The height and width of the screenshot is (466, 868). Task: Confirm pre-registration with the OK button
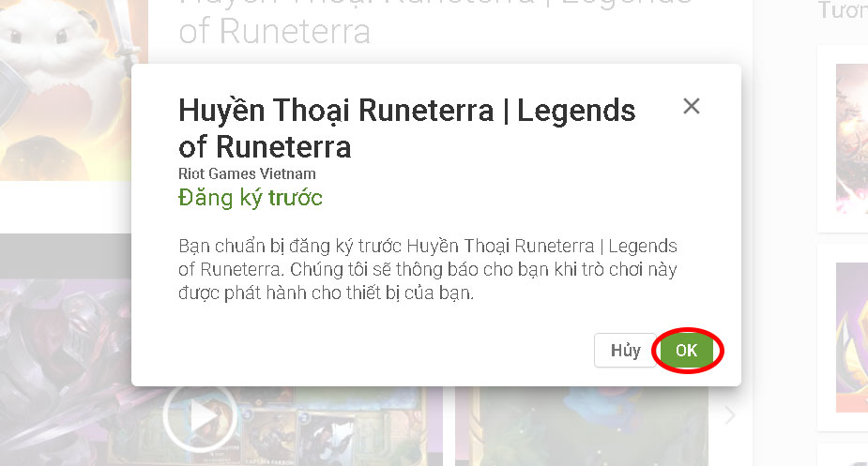point(687,351)
